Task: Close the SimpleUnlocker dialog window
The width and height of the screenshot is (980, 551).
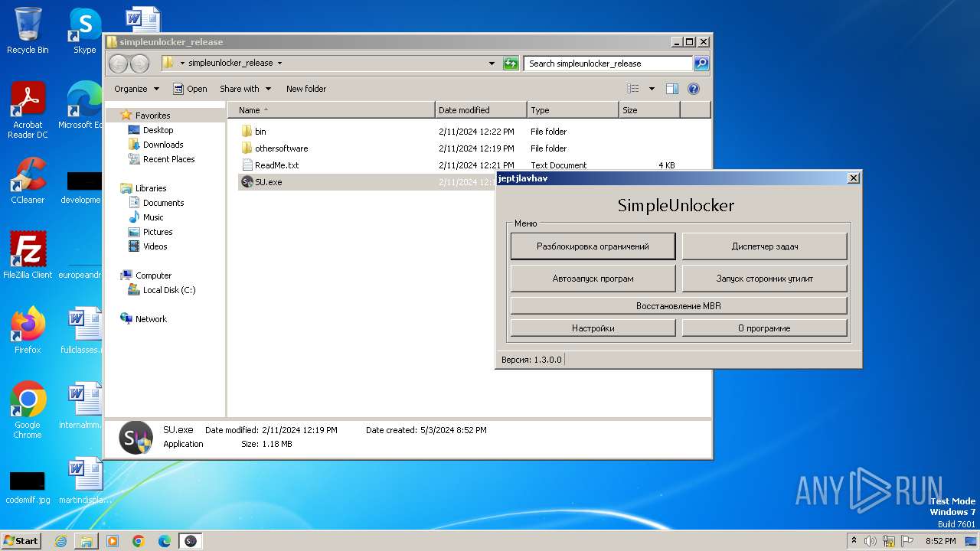Action: tap(854, 178)
